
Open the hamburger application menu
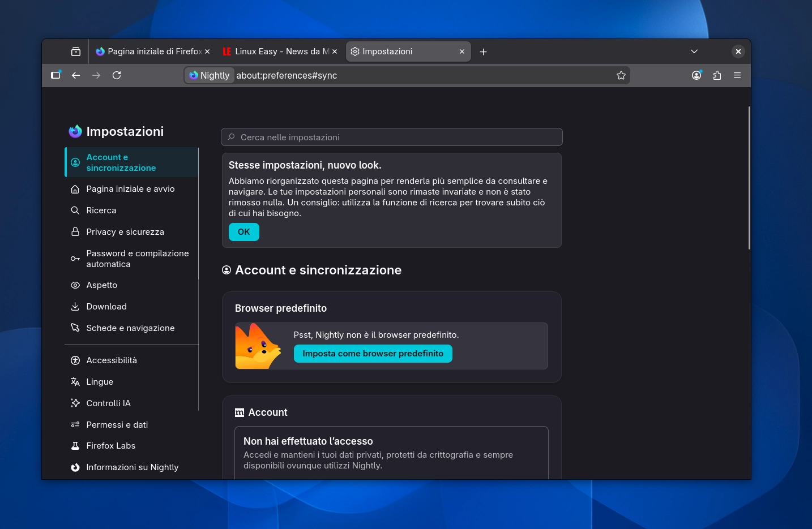click(x=737, y=75)
